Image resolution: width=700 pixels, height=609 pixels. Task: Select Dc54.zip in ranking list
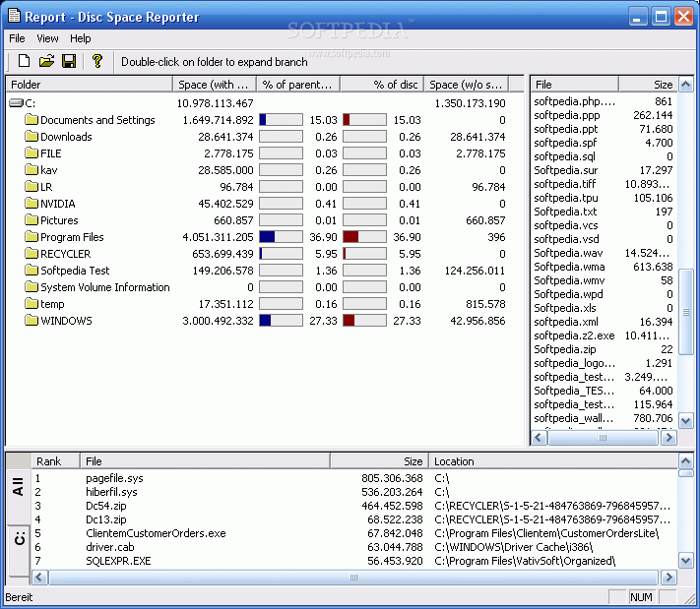(105, 506)
